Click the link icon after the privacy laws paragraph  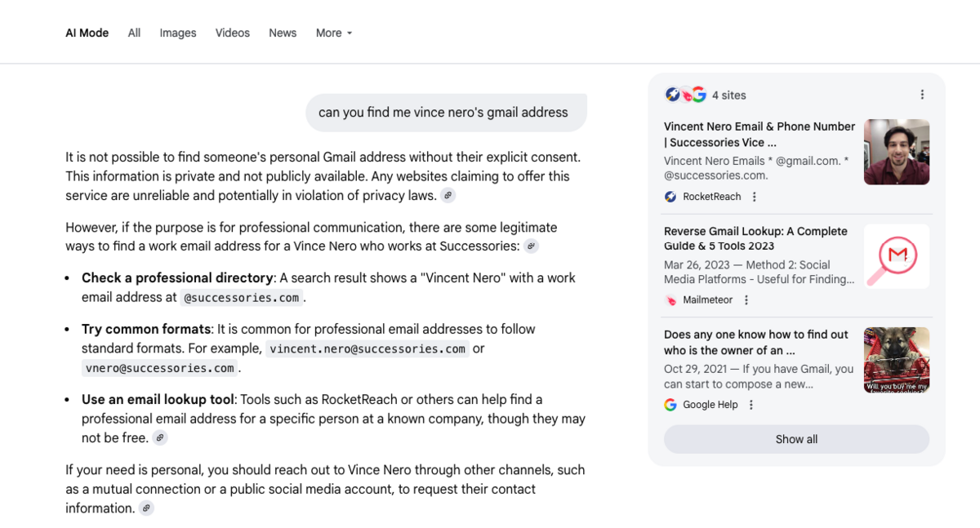[x=448, y=196]
